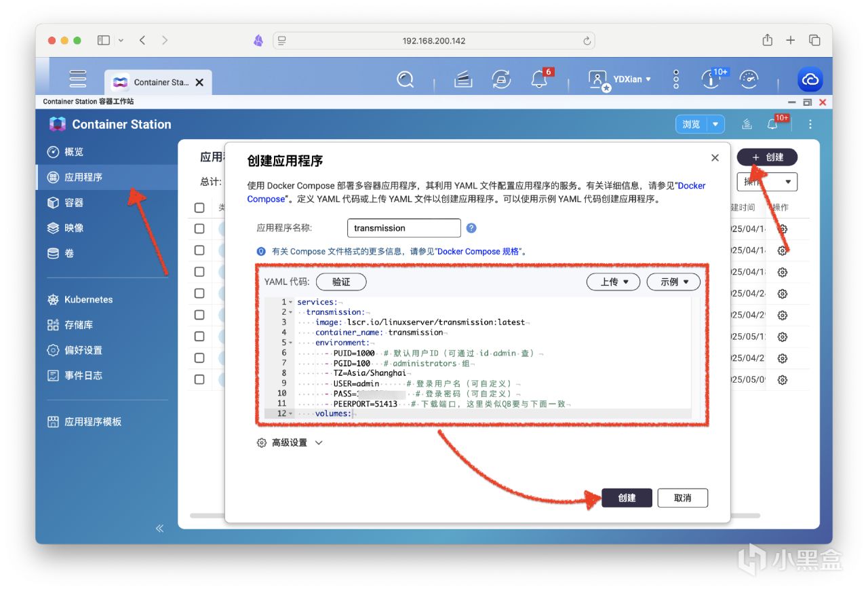Reload the page in the address bar
The height and width of the screenshot is (591, 868).
[587, 41]
